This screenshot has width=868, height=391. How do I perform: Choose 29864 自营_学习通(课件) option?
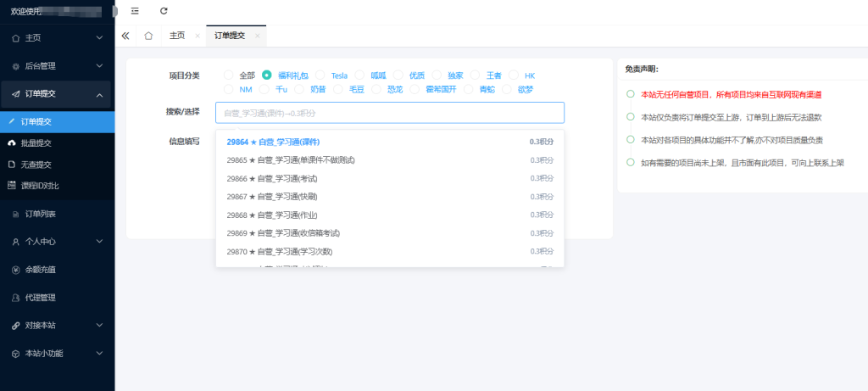pos(390,142)
